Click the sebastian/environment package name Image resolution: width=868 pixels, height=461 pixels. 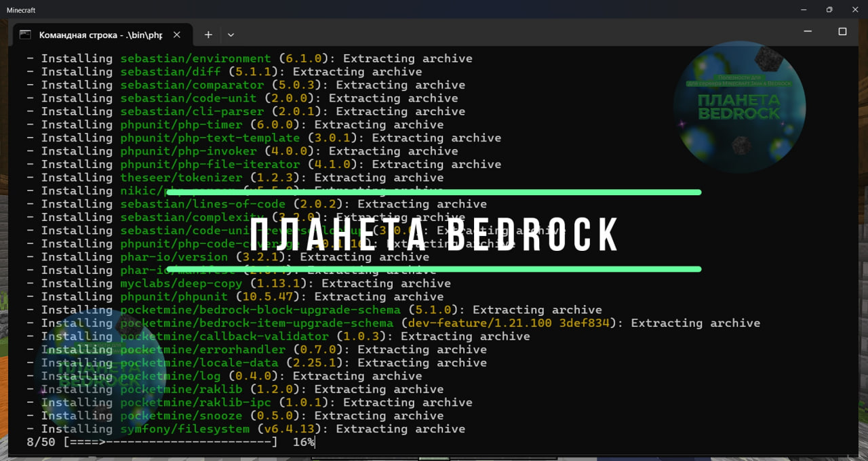(x=195, y=58)
